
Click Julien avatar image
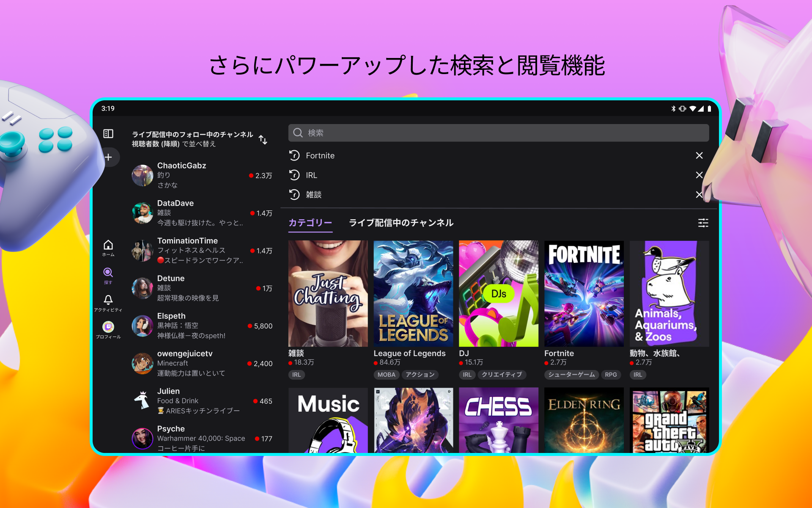tap(143, 401)
